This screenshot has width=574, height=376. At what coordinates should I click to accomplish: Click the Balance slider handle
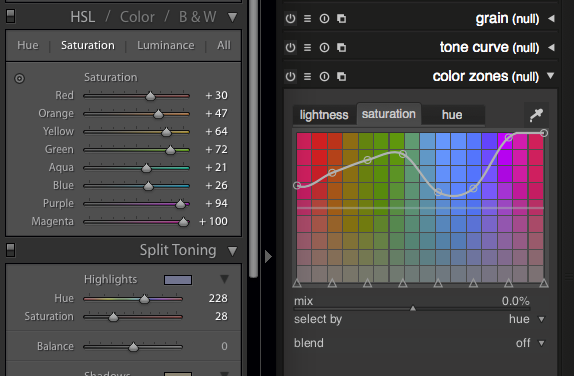pos(133,347)
